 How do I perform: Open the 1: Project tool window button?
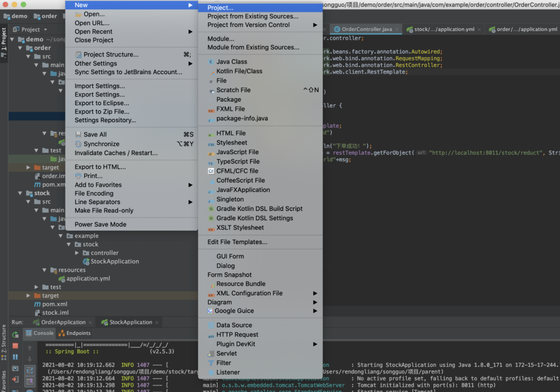tap(4, 43)
